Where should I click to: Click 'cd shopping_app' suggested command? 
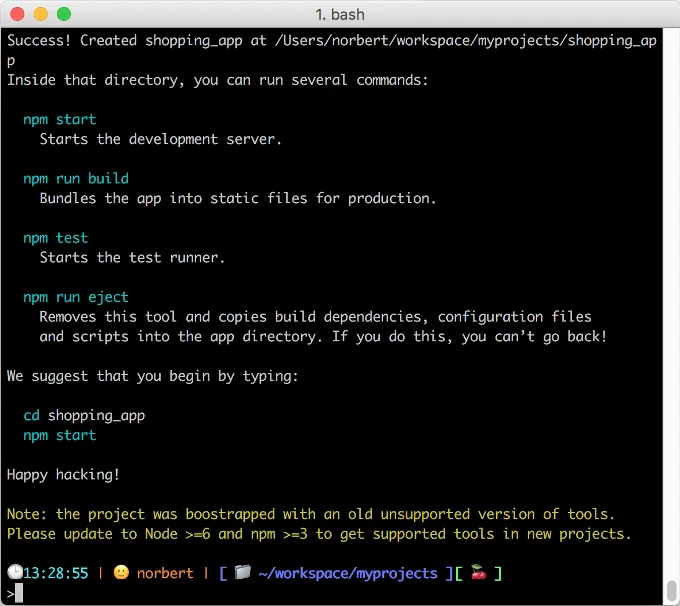(x=84, y=416)
